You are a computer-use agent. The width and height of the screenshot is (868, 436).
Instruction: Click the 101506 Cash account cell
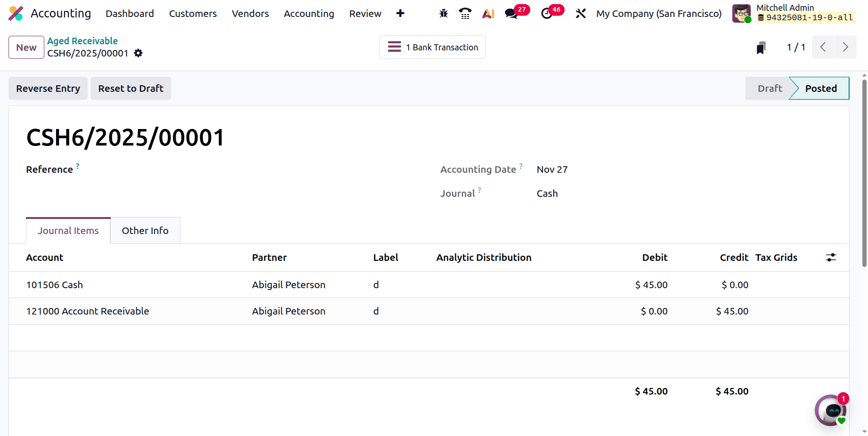[x=54, y=285]
